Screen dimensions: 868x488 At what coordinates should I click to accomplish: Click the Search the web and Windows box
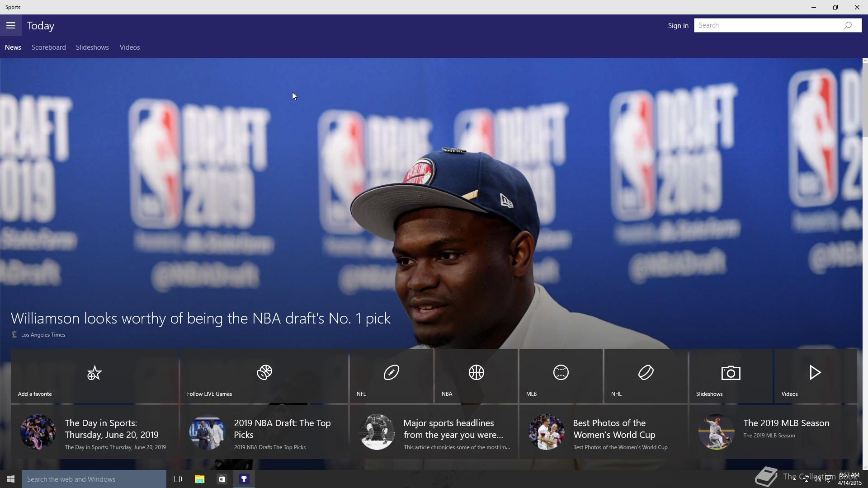click(94, 479)
